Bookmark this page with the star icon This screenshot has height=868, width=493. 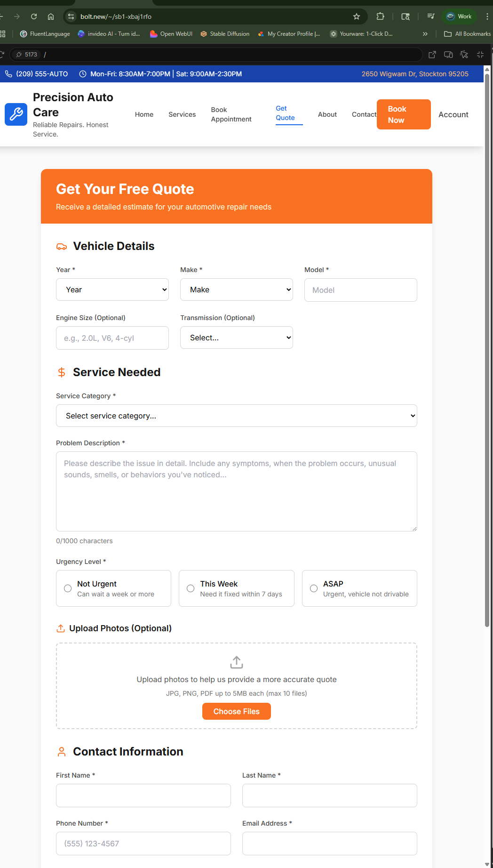tap(357, 16)
